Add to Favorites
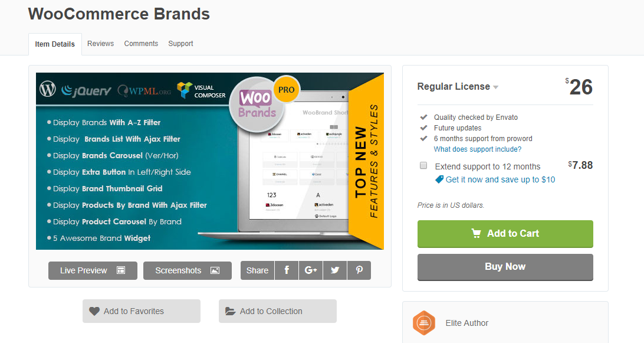This screenshot has height=343, width=644. click(142, 311)
